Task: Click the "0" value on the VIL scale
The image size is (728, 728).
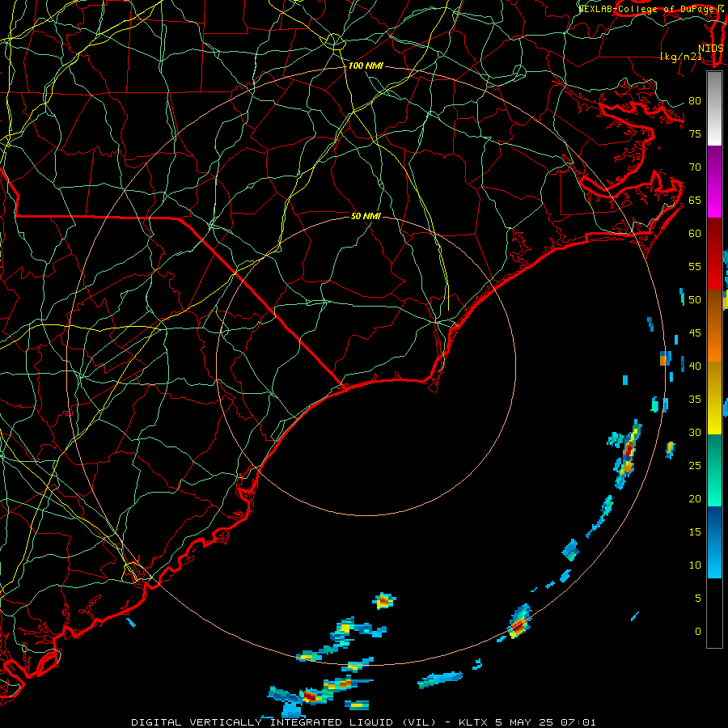Action: pos(698,632)
